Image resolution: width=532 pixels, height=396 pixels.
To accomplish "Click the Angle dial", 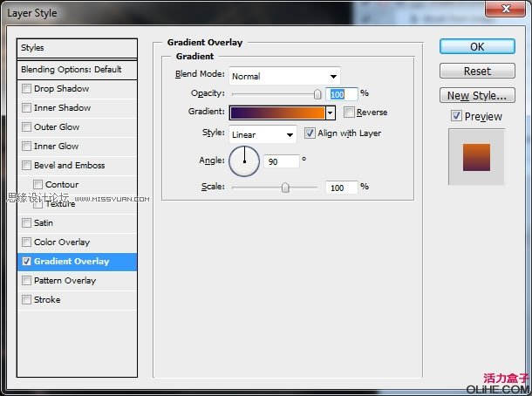I will [244, 161].
